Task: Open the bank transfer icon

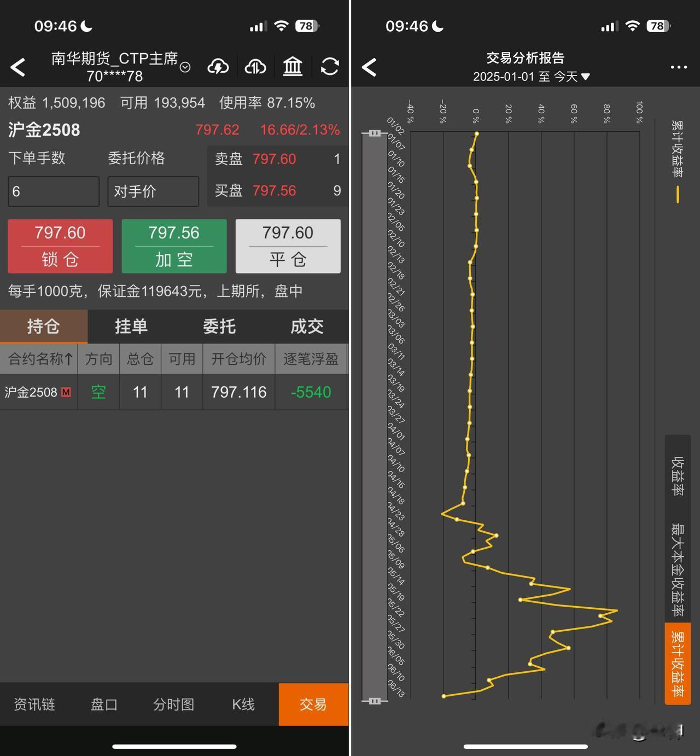Action: point(293,67)
